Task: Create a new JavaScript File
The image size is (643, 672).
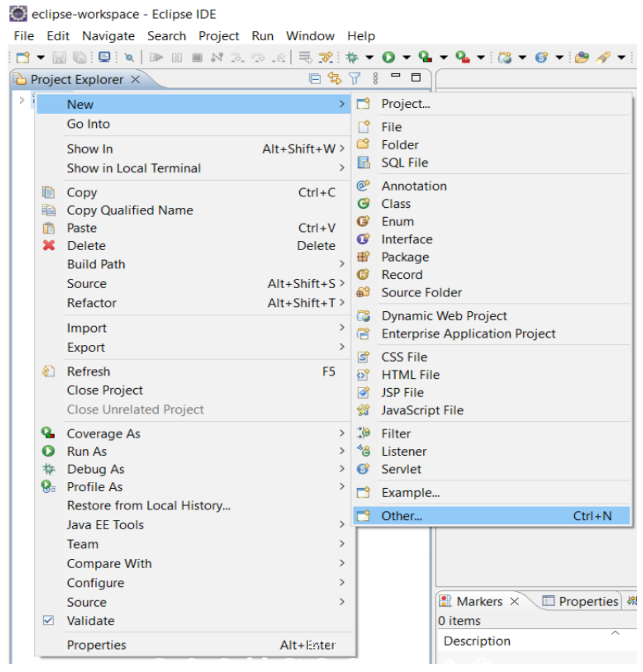Action: 492,410
